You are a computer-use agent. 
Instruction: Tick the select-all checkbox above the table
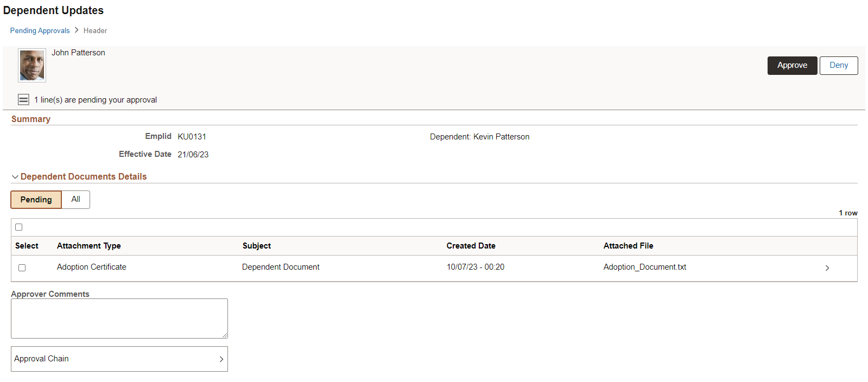point(19,227)
